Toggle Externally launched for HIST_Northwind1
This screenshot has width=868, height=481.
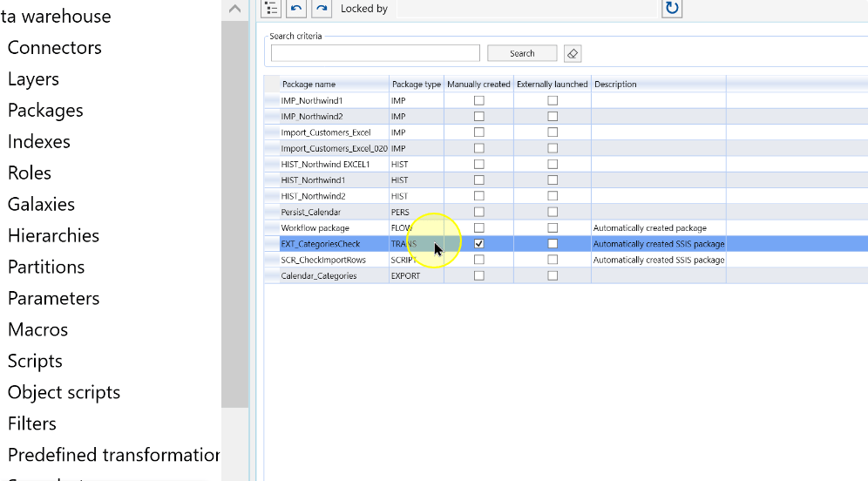[553, 180]
